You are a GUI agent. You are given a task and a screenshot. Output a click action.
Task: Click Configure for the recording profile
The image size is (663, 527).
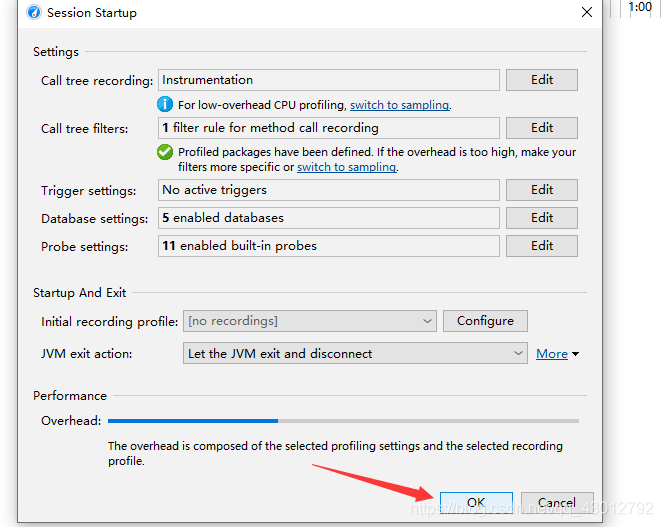pyautogui.click(x=485, y=321)
